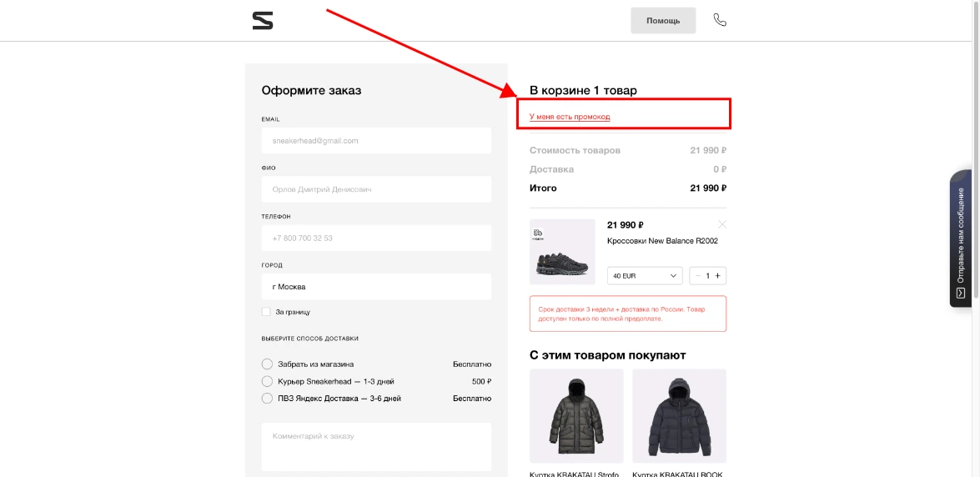Open the 40 EUR size dropdown
The width and height of the screenshot is (980, 477).
pyautogui.click(x=645, y=276)
